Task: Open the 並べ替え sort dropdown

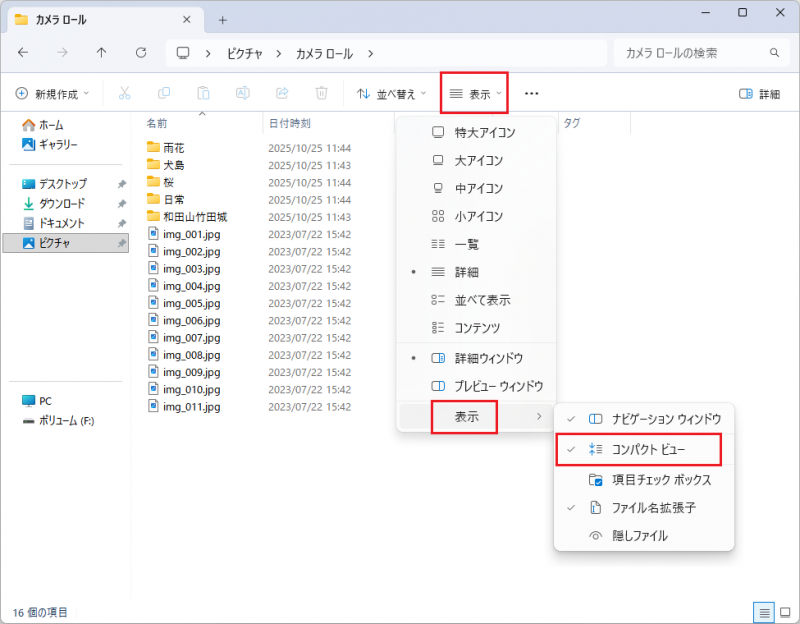Action: point(392,93)
